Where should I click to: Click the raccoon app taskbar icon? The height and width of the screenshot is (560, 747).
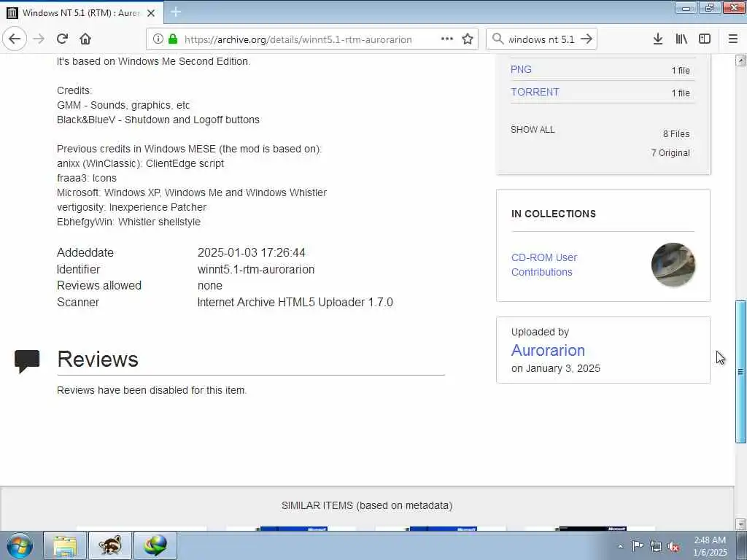pyautogui.click(x=110, y=545)
